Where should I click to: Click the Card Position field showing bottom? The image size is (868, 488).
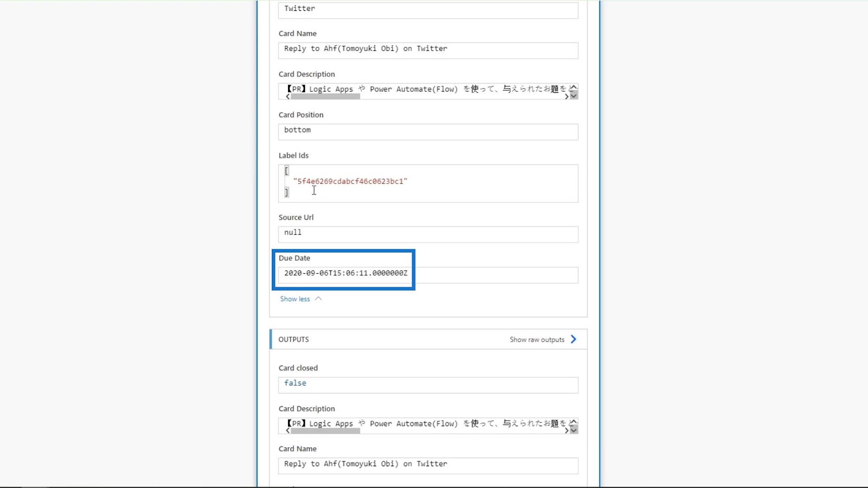coord(428,131)
